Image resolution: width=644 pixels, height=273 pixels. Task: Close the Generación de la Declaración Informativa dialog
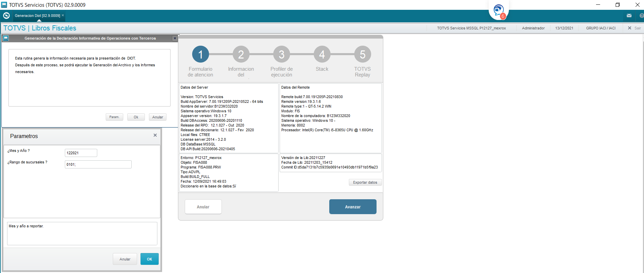(x=175, y=38)
